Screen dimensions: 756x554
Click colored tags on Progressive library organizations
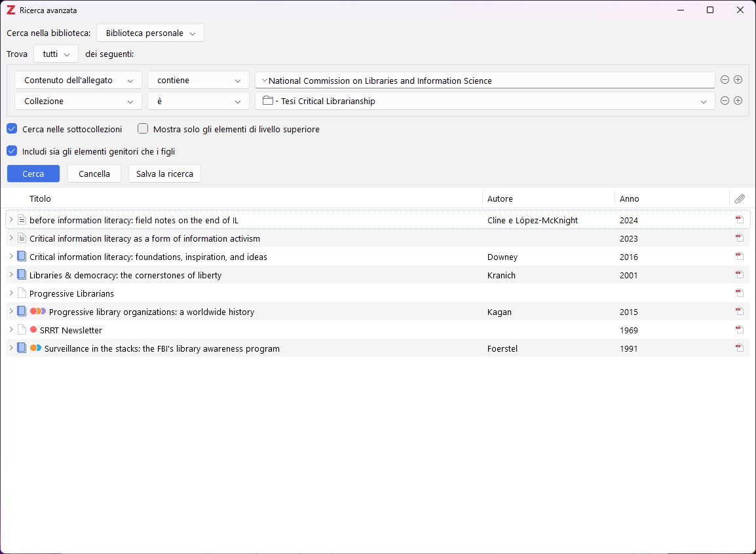[37, 311]
